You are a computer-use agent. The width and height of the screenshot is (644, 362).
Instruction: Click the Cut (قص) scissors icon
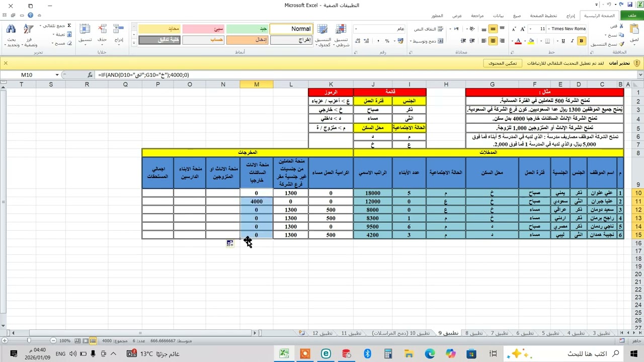tap(621, 26)
